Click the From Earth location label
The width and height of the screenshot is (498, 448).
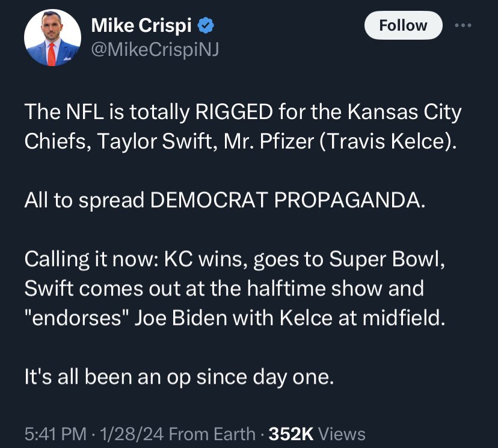pos(214,434)
